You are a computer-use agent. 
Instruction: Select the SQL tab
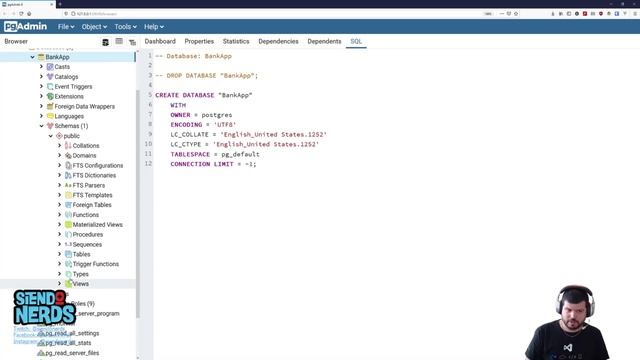(x=356, y=41)
